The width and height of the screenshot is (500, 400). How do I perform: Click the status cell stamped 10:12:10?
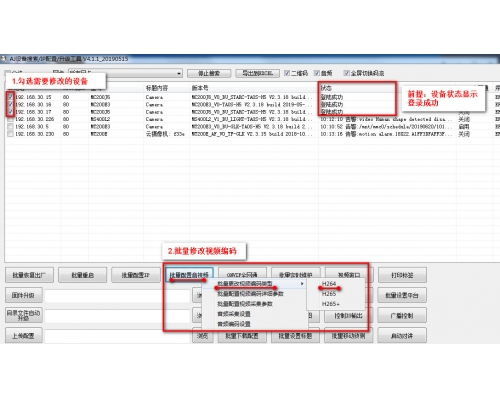pos(386,119)
